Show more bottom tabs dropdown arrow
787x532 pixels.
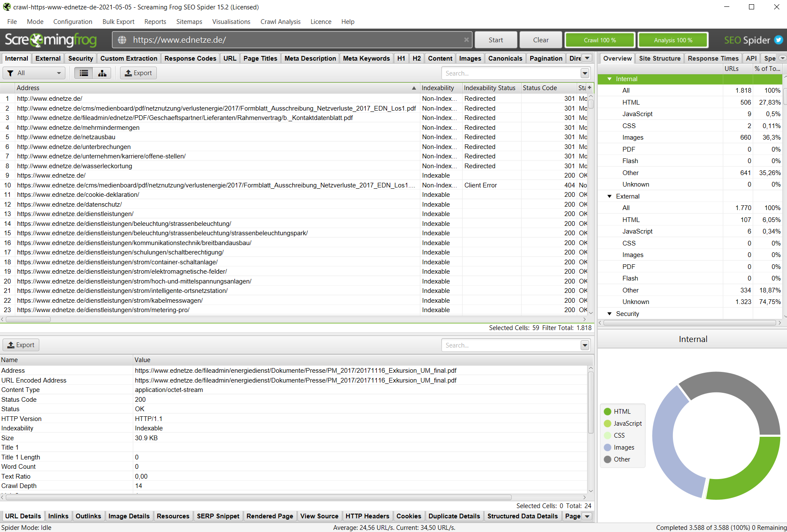587,516
